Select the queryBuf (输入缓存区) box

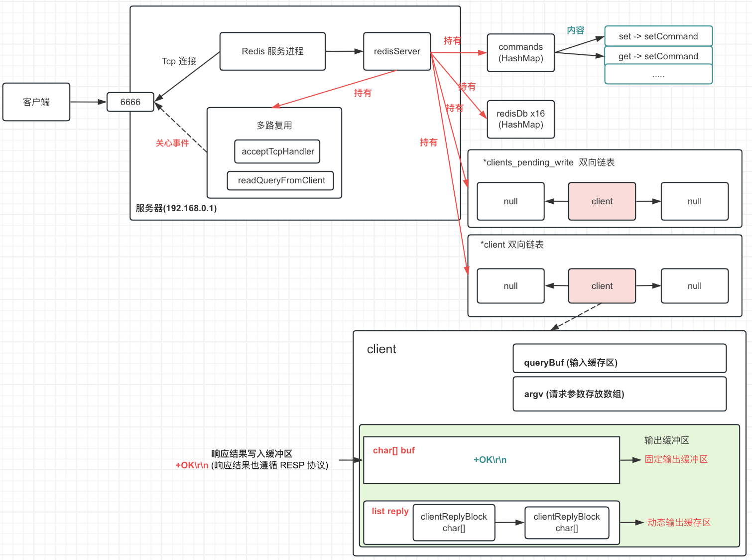pos(620,358)
